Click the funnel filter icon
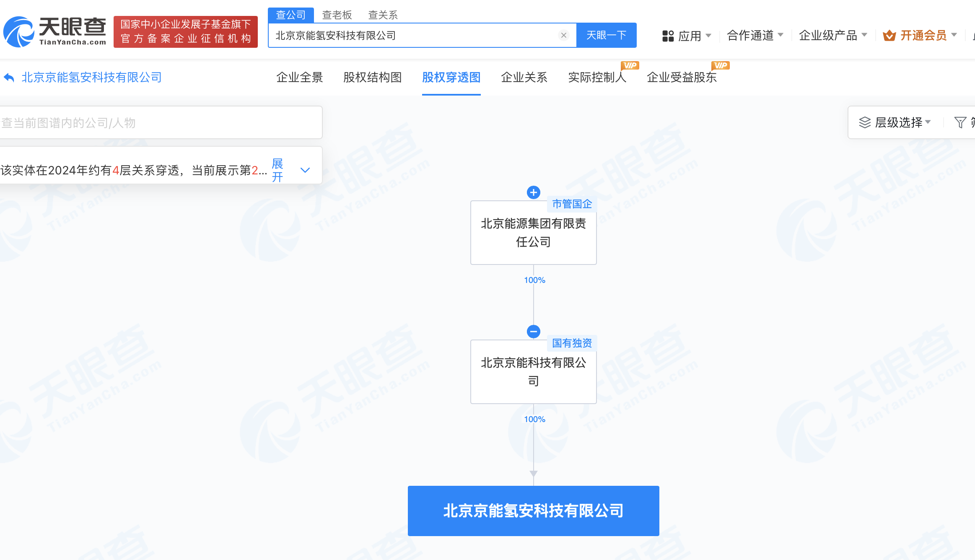This screenshot has height=560, width=975. pyautogui.click(x=960, y=122)
